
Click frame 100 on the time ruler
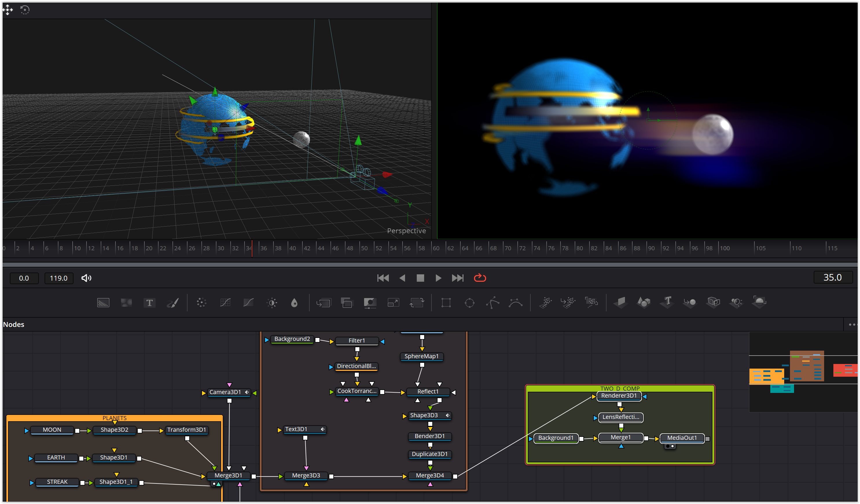725,249
